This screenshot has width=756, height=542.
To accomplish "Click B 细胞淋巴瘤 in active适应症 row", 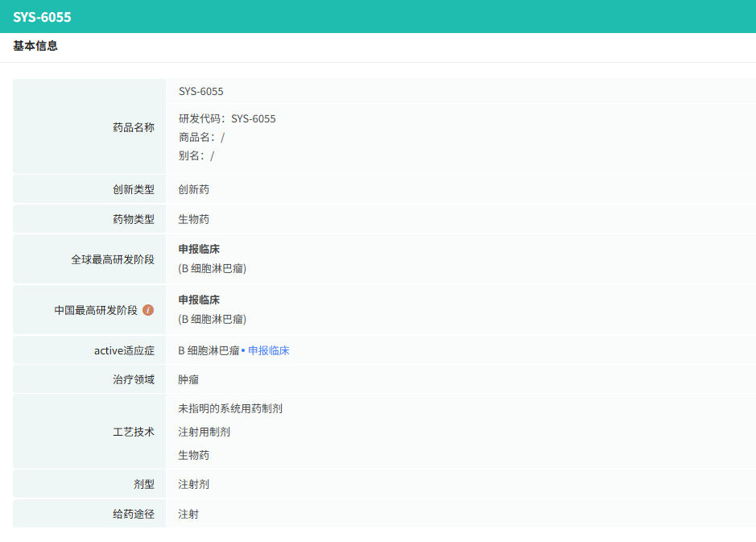I will tap(209, 350).
